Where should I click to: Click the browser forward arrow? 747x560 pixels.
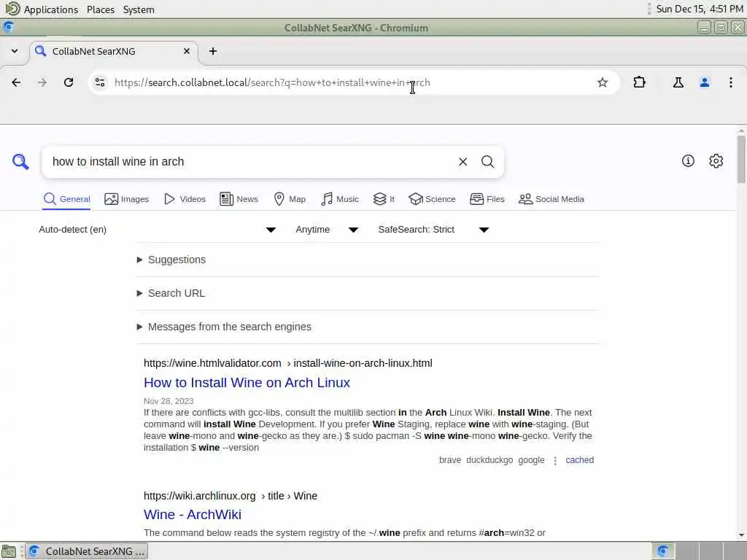(x=42, y=82)
